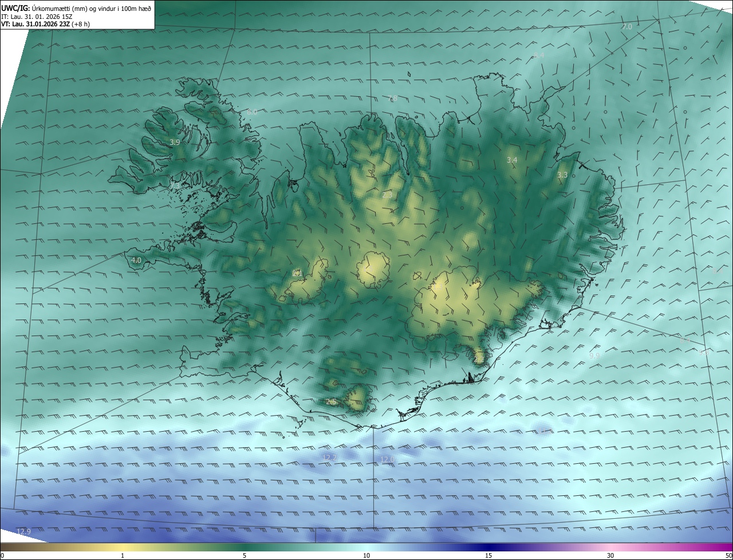Click the 7.0 value label on the map
Viewport: 733px width, 560px height.
coord(627,27)
